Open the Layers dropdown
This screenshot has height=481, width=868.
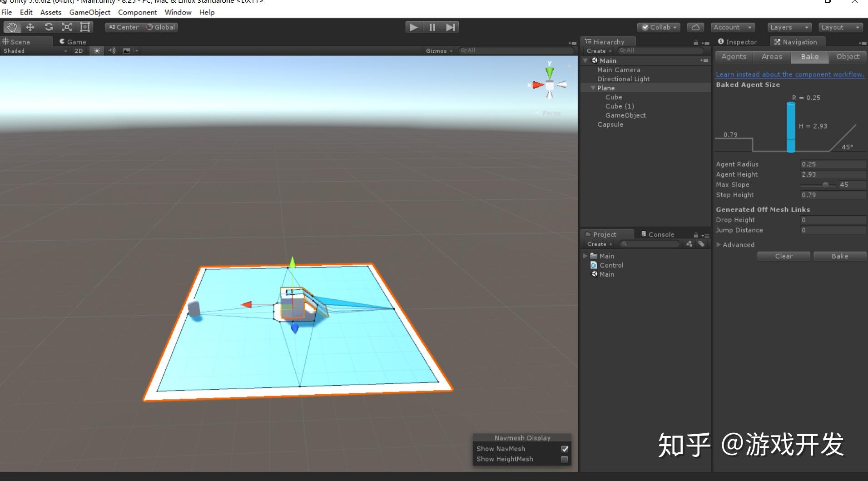point(789,27)
